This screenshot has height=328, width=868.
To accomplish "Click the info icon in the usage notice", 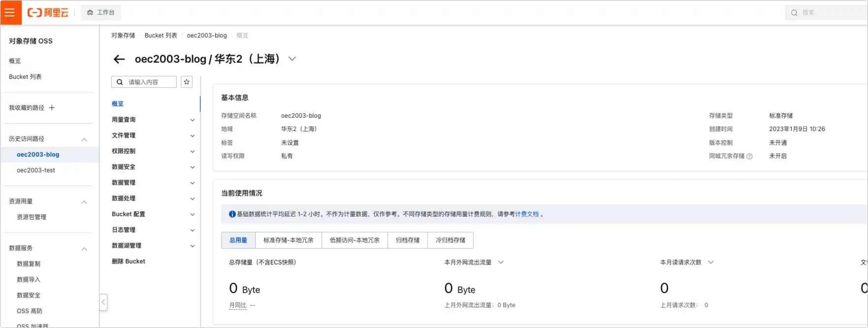I will [232, 214].
